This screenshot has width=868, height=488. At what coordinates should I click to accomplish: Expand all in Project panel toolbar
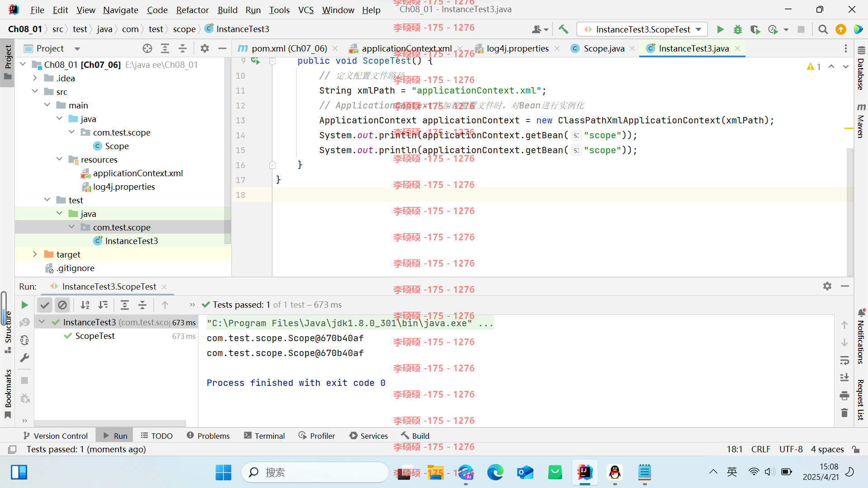(165, 48)
